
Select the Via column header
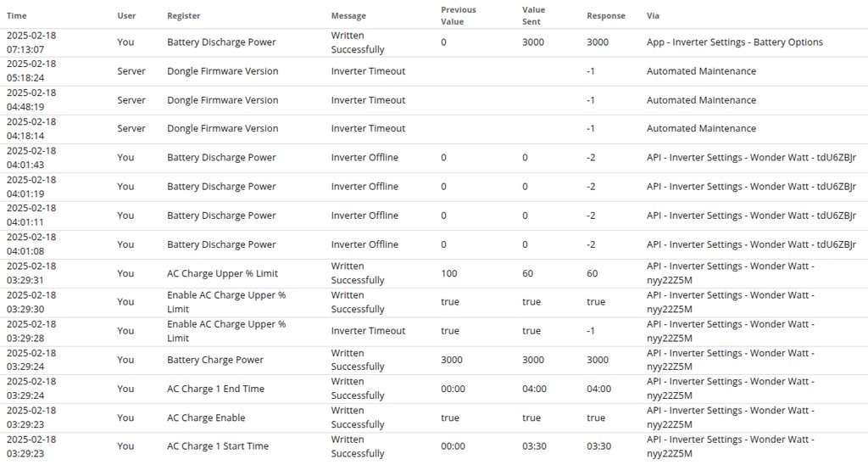coord(653,15)
